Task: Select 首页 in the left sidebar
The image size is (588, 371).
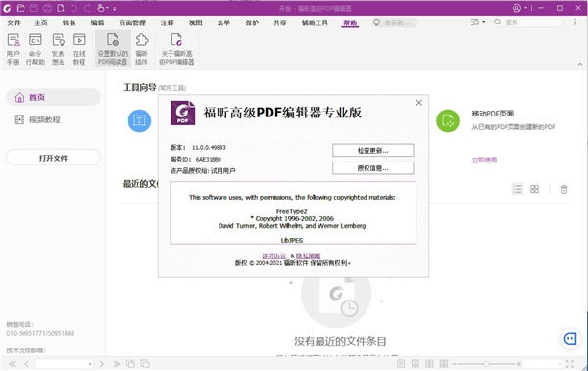Action: 53,98
